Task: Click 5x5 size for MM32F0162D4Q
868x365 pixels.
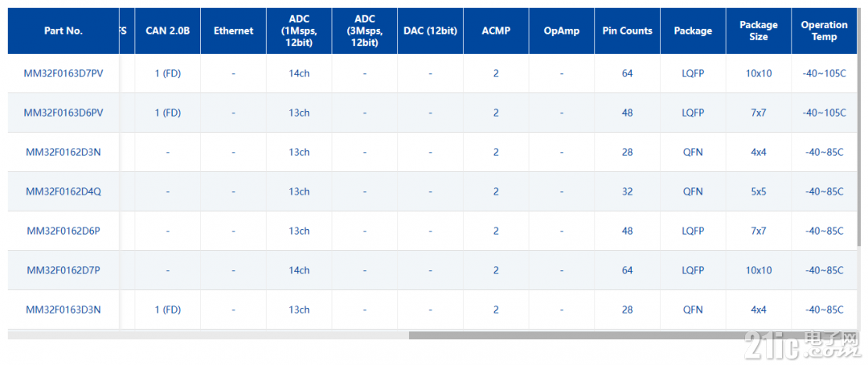Action: [759, 191]
